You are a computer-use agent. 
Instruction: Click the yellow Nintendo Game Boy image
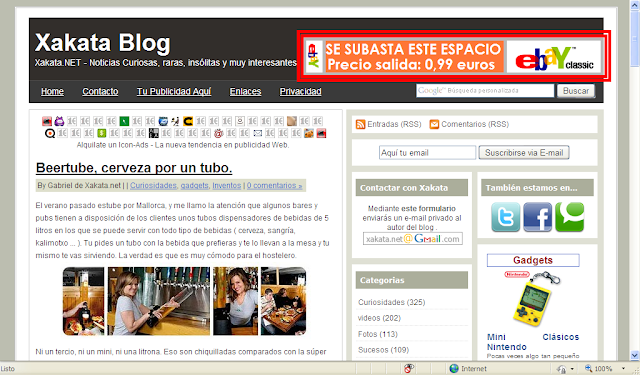click(532, 299)
